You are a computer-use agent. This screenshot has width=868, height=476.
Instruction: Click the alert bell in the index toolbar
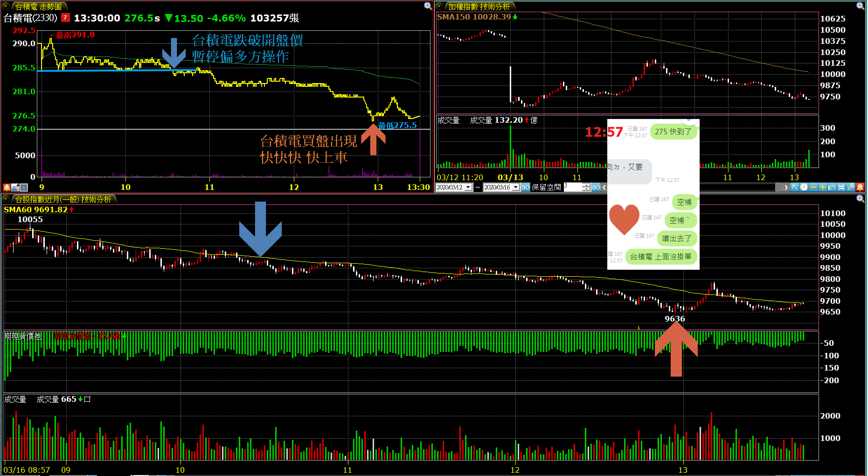860,187
